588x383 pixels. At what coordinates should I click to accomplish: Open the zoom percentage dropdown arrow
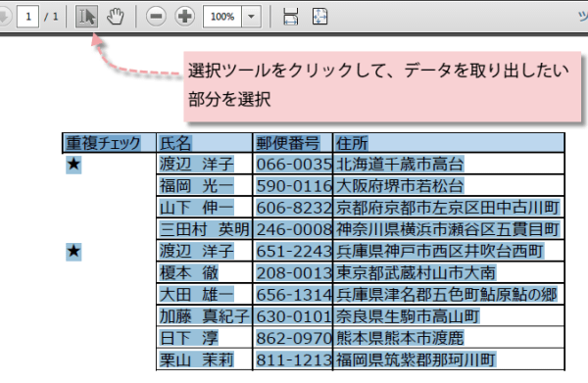tap(251, 17)
